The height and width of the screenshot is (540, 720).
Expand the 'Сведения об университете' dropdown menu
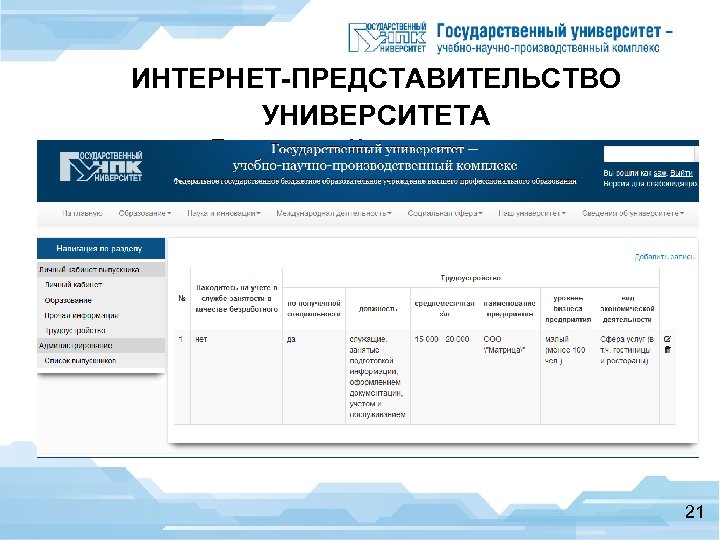[x=633, y=214]
